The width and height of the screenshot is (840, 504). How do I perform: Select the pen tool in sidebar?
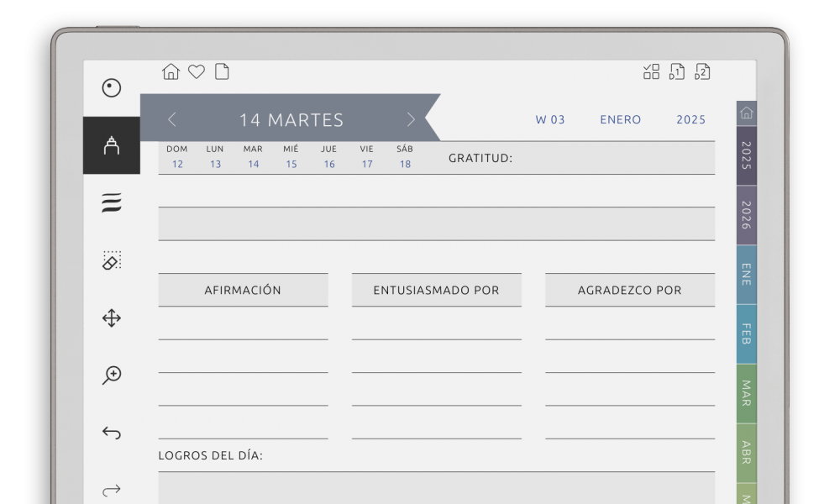[x=112, y=145]
